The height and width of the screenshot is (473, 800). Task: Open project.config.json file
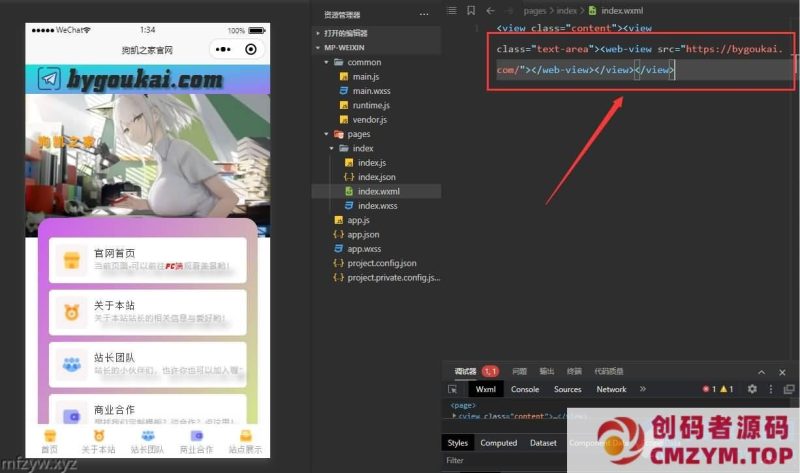tap(381, 263)
